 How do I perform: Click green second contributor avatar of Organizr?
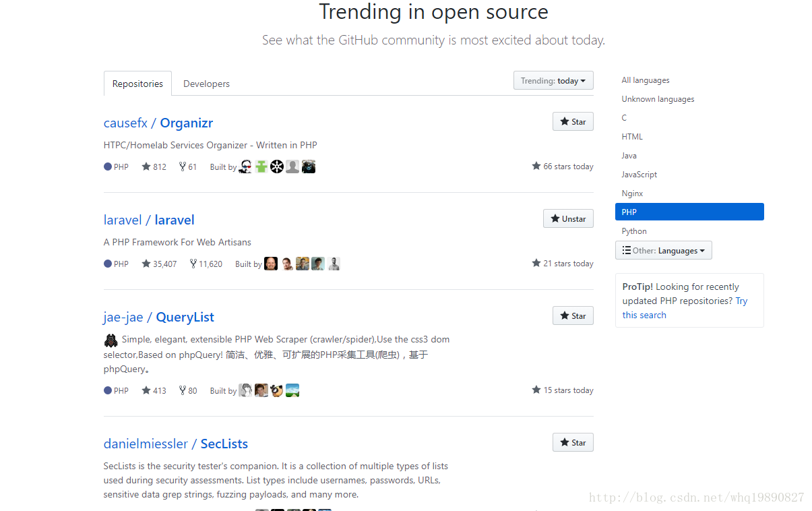pyautogui.click(x=261, y=167)
